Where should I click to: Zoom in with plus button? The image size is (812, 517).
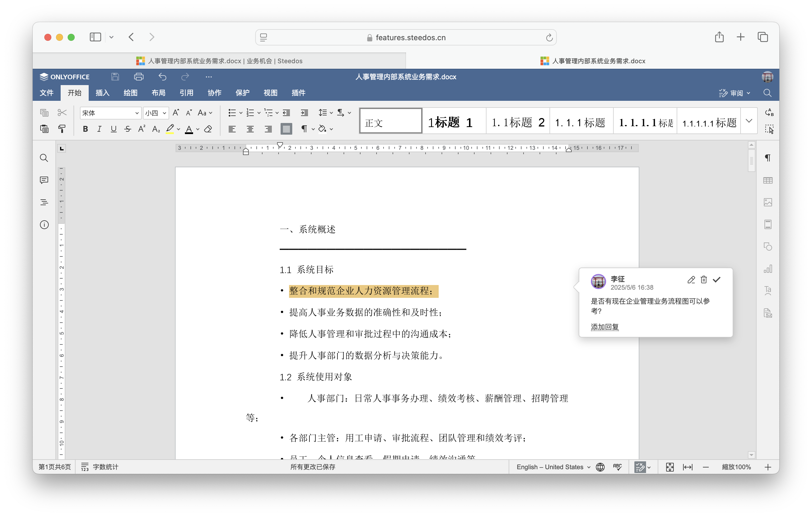tap(768, 467)
